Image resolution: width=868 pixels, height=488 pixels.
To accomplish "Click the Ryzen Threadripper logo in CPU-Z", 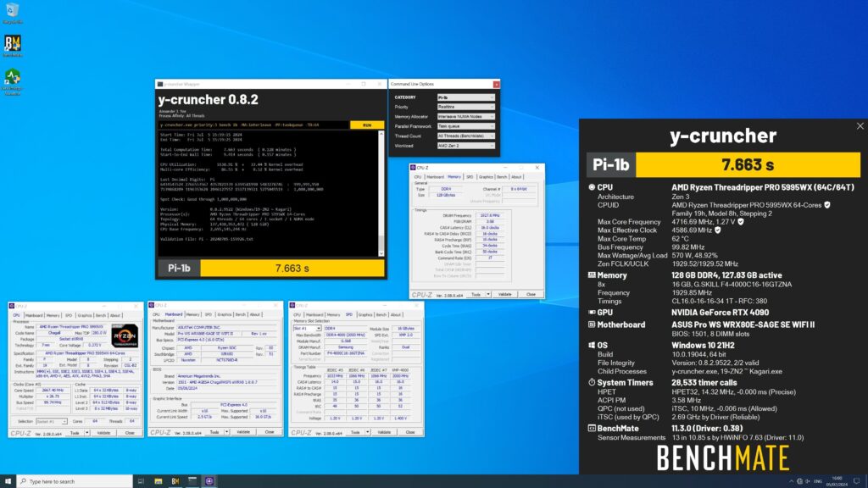I will click(125, 335).
